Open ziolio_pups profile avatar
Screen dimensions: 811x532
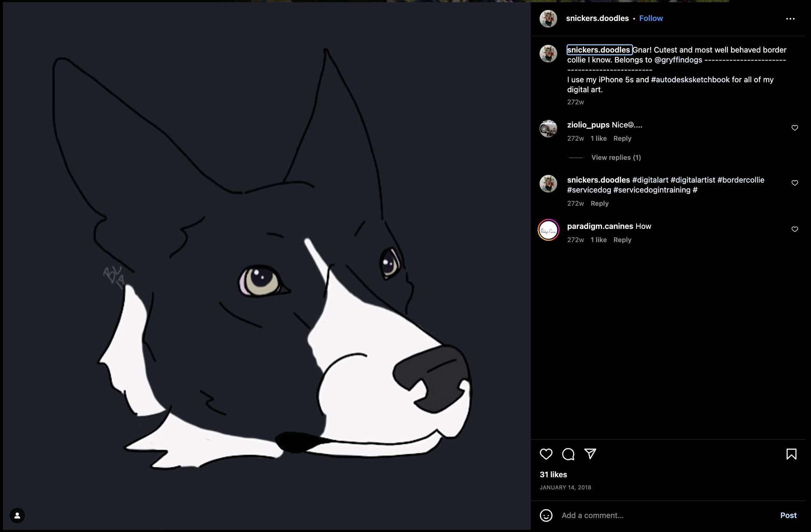(x=548, y=129)
